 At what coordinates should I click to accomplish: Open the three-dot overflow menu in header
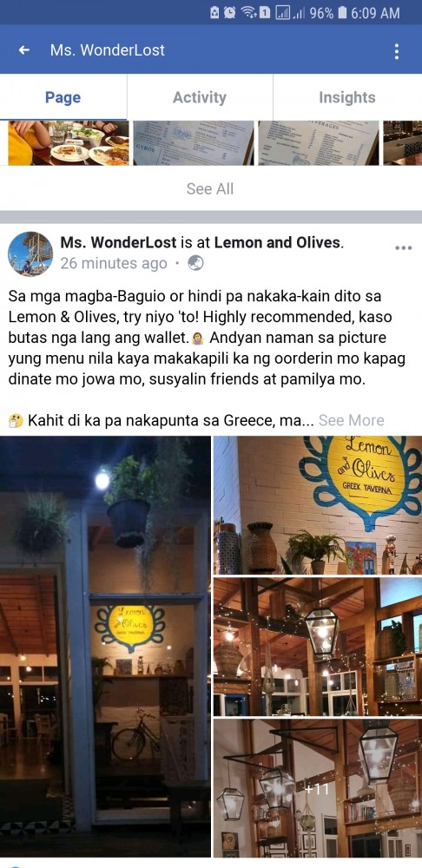[397, 51]
